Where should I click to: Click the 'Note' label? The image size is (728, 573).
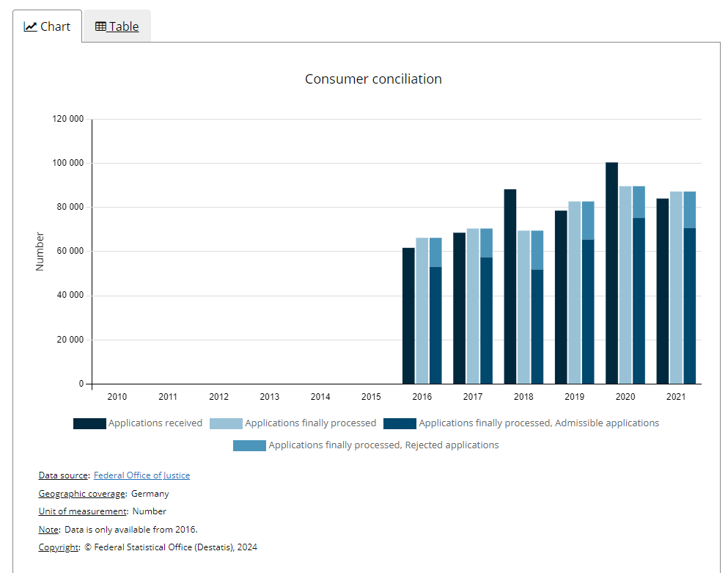tap(49, 529)
